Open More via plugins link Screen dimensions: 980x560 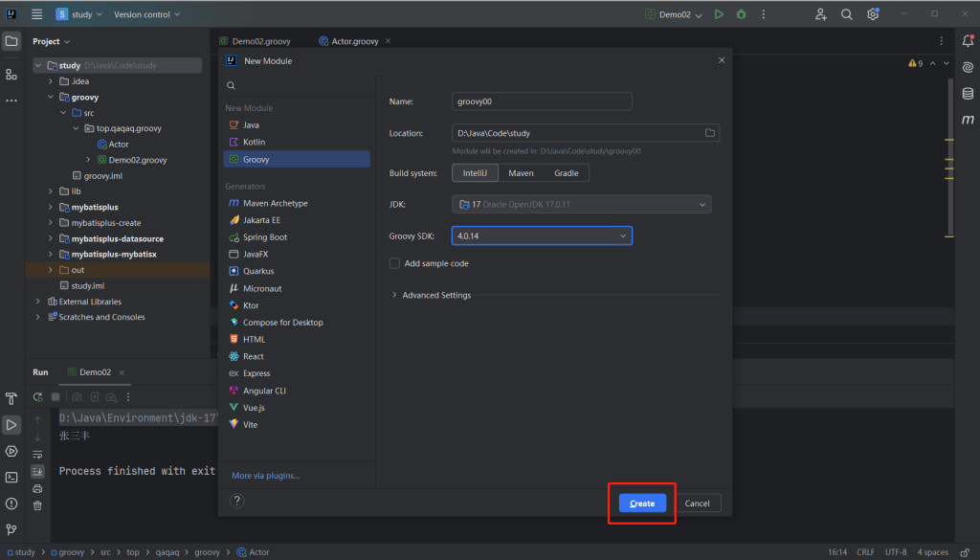point(266,476)
